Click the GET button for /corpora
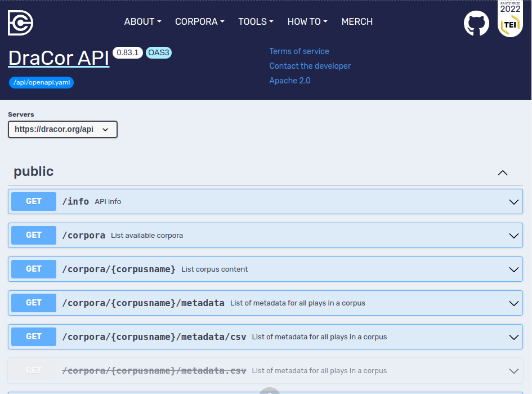Screen dimensions: 532x394 (x=34, y=236)
